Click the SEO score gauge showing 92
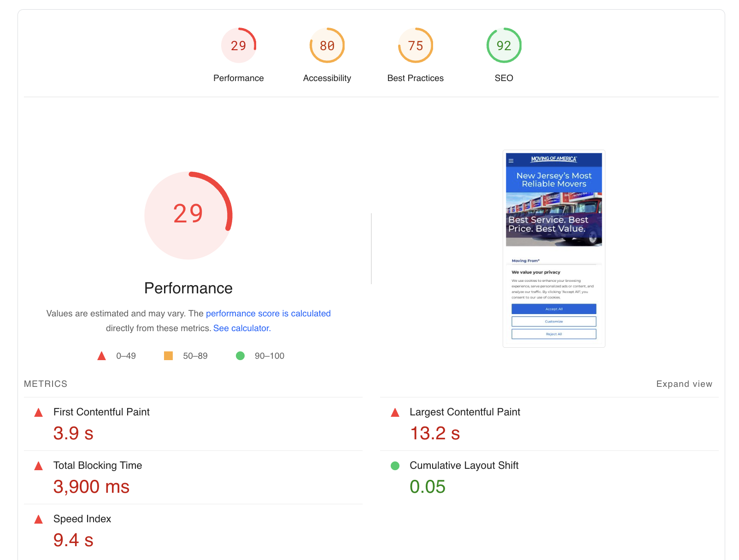This screenshot has height=560, width=739. [504, 45]
